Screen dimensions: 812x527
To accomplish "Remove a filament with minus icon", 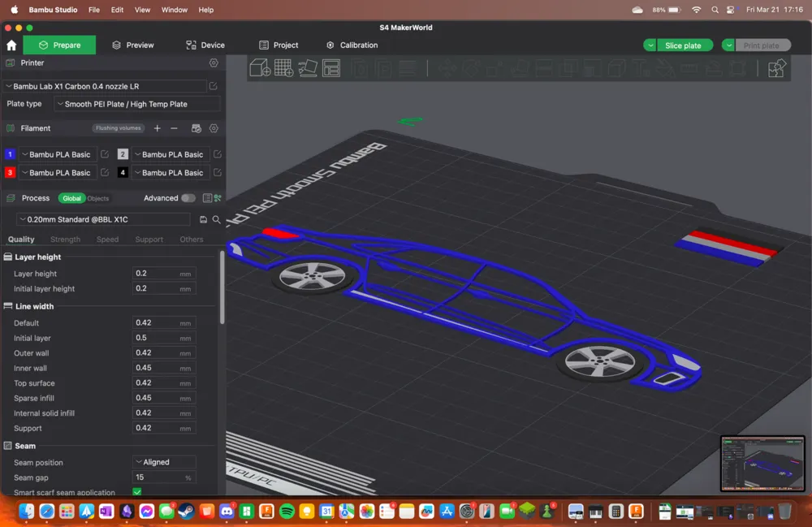I will (174, 128).
